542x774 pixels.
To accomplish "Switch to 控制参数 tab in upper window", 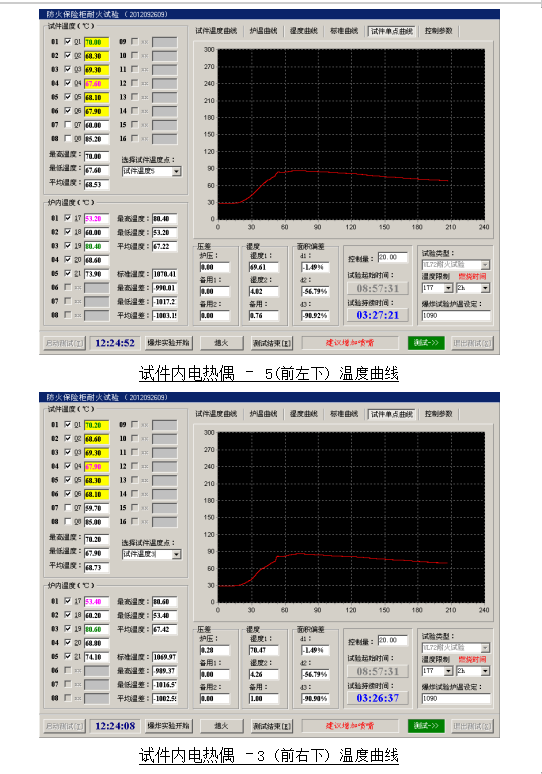I will click(x=439, y=31).
